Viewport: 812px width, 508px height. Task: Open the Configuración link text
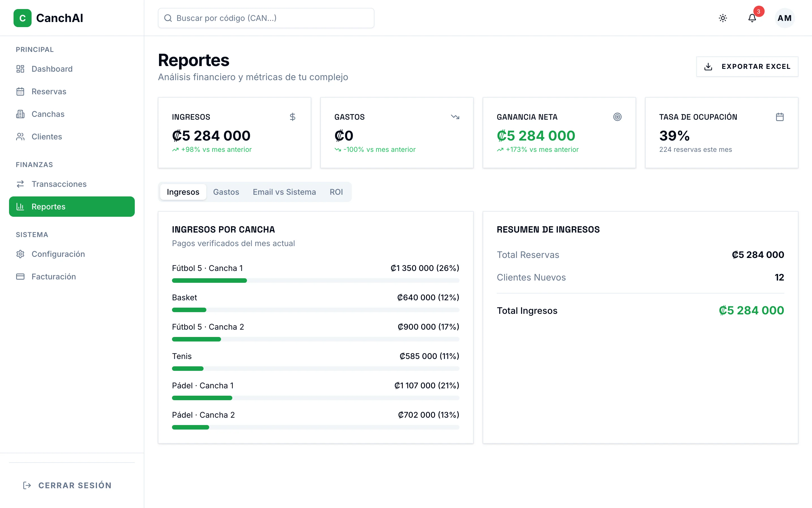[58, 254]
